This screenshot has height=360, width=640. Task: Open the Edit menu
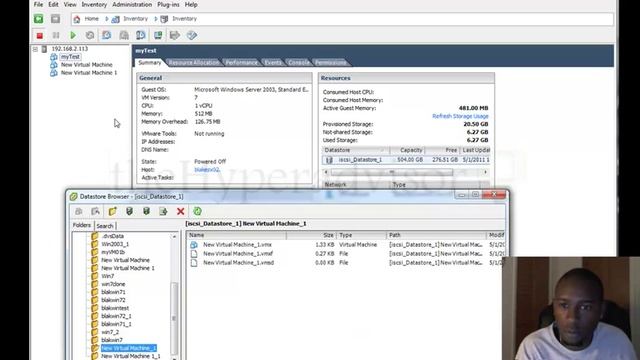tap(53, 4)
